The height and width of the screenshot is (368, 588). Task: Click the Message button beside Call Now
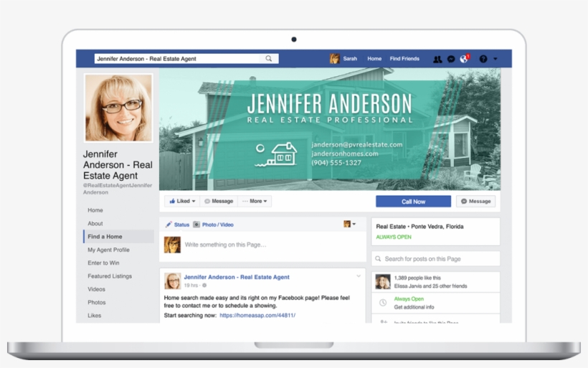[x=475, y=202]
